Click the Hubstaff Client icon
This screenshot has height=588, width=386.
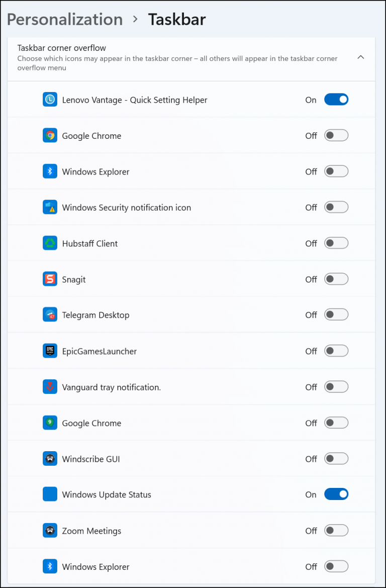point(49,243)
